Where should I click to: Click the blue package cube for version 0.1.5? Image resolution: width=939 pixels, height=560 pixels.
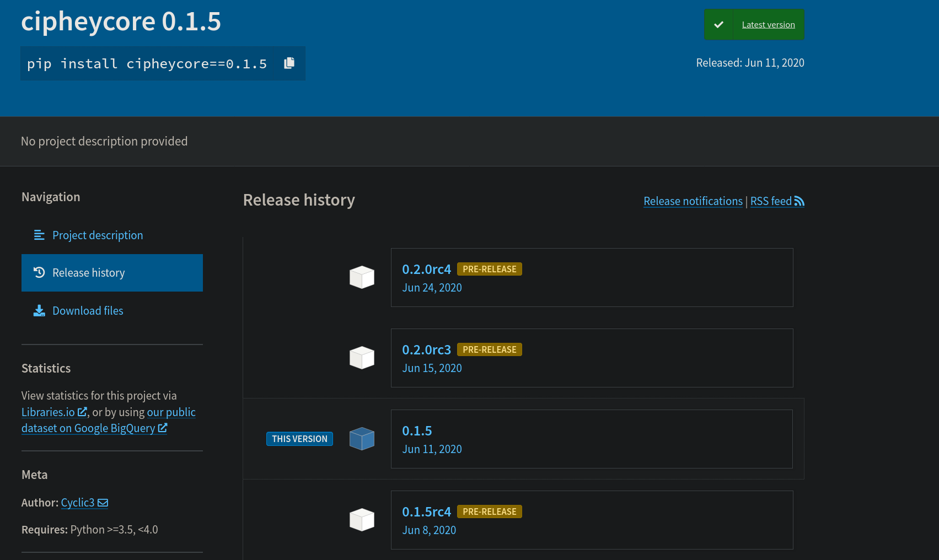coord(362,438)
